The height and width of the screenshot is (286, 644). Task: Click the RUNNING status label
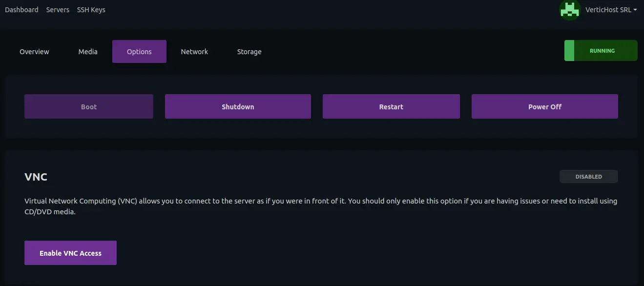[x=602, y=51]
